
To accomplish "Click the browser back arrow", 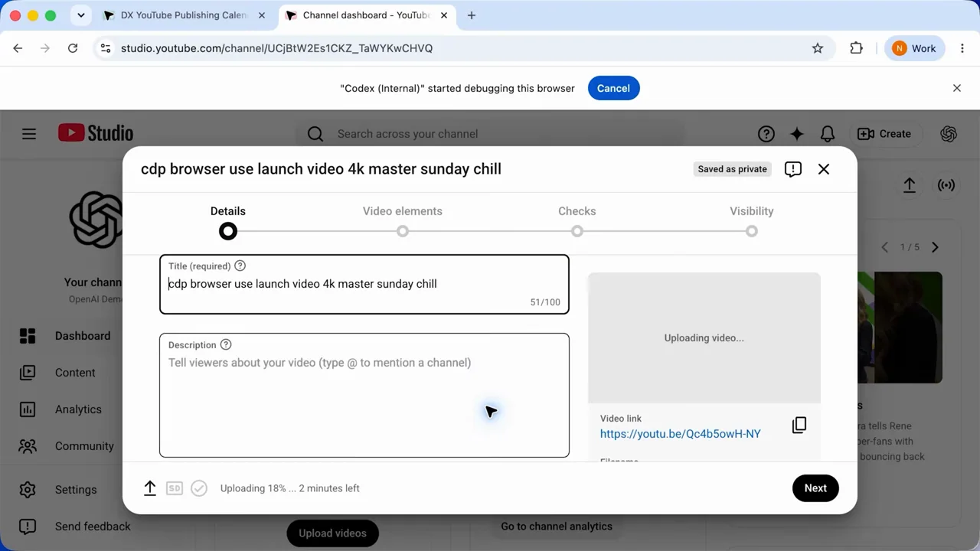I will (x=18, y=48).
